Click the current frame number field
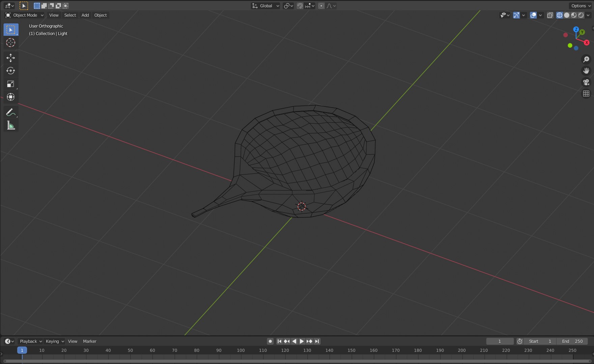The image size is (594, 364). (500, 341)
